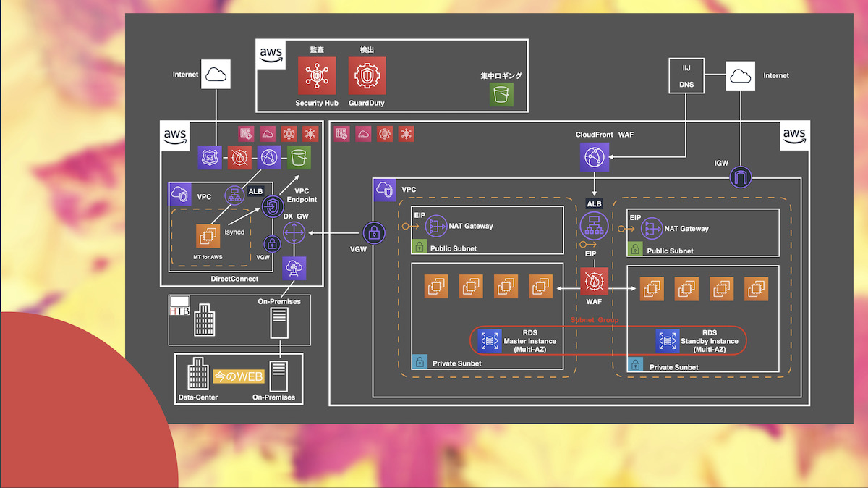Click the HTB logo
Image resolution: width=868 pixels, height=488 pixels.
[179, 306]
